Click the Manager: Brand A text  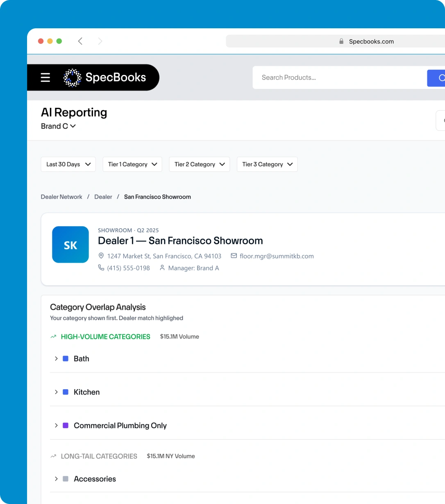coord(193,268)
